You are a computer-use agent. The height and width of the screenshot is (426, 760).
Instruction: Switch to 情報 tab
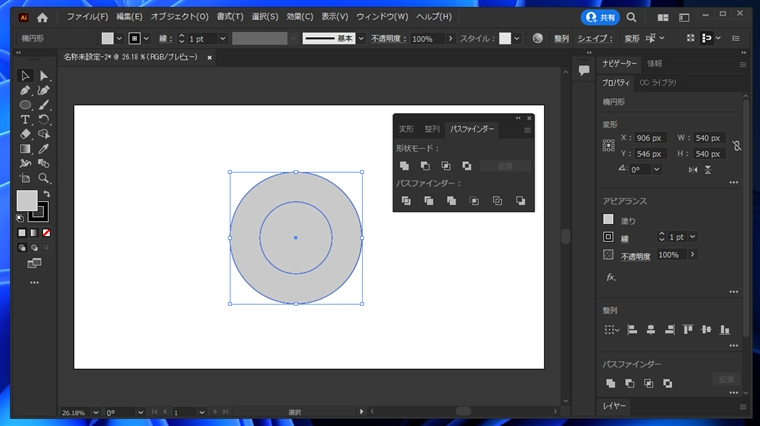[x=654, y=64]
